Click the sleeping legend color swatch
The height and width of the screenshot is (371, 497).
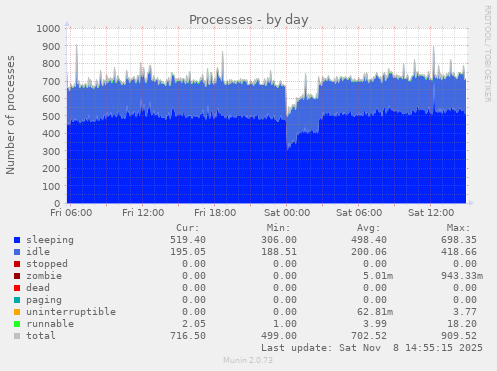[17, 240]
